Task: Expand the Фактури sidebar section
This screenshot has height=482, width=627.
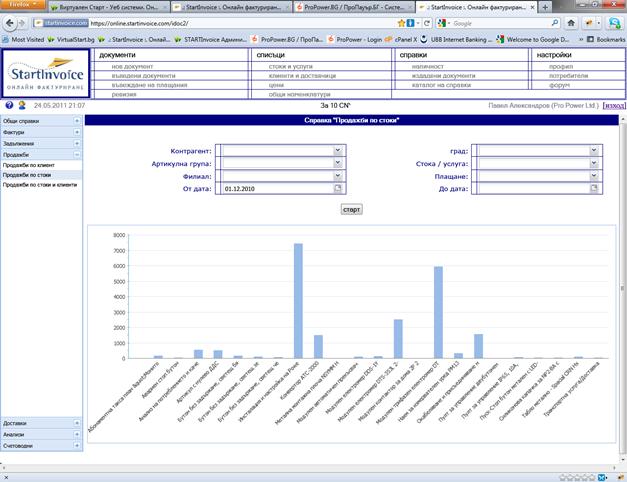Action: pos(77,132)
